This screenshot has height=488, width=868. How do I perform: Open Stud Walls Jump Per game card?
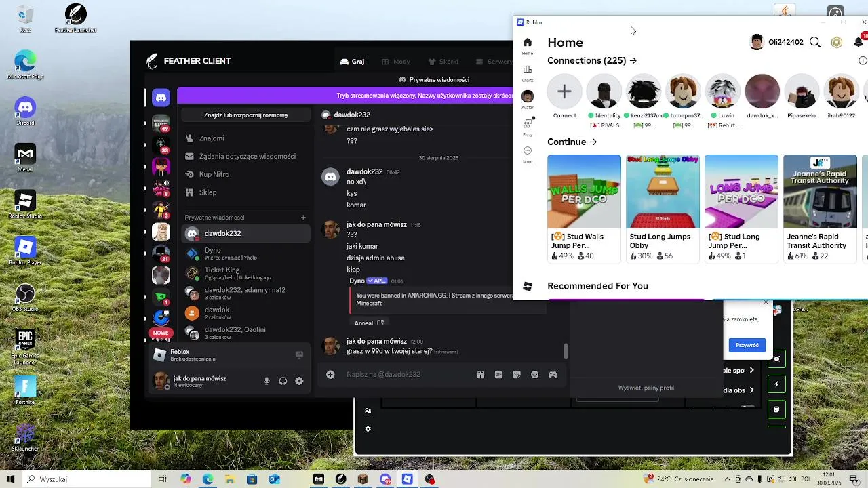click(584, 207)
